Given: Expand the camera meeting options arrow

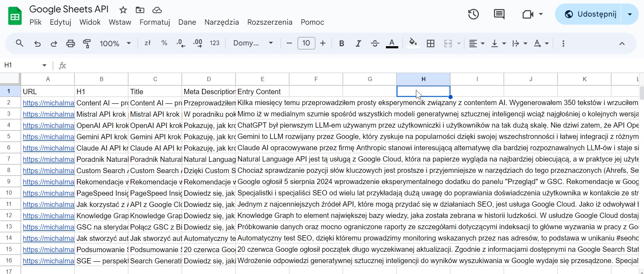Looking at the screenshot, I should point(541,14).
